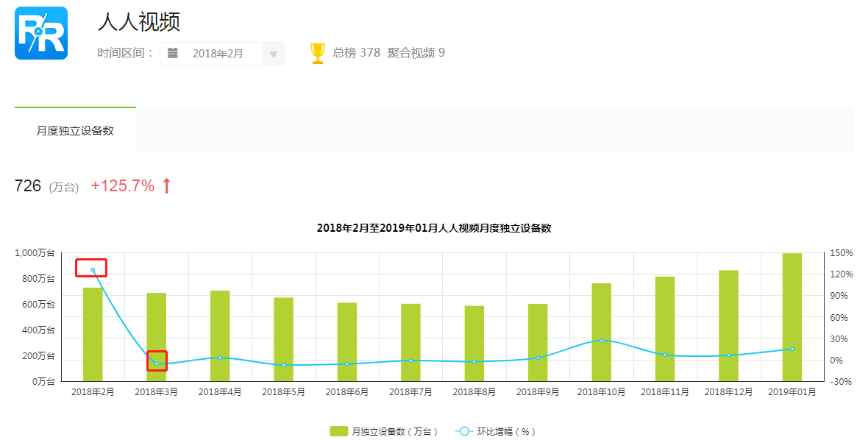This screenshot has height=440, width=868.
Task: Click the 人人视频 RR app logo
Action: (41, 33)
